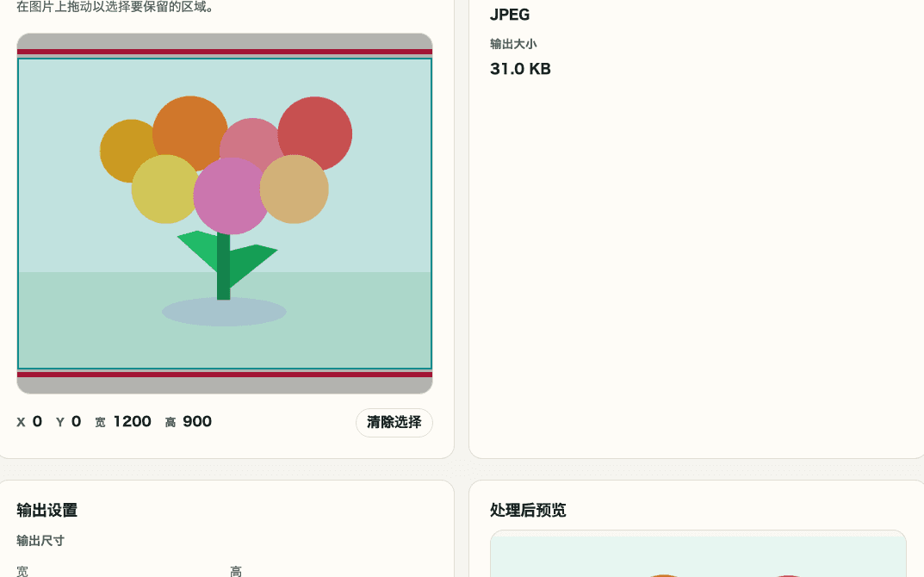This screenshot has width=924, height=577.
Task: Select the crop region on the flower image
Action: [x=224, y=213]
